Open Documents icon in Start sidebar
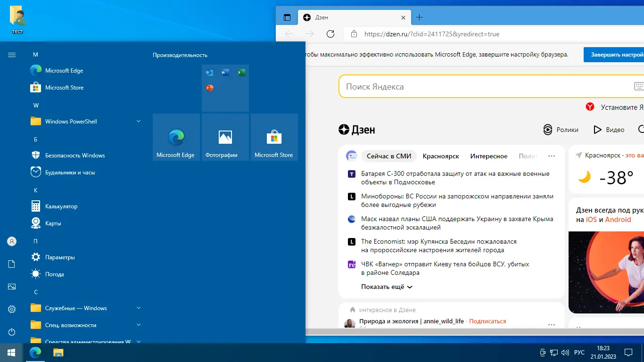The width and height of the screenshot is (644, 362). click(12, 264)
